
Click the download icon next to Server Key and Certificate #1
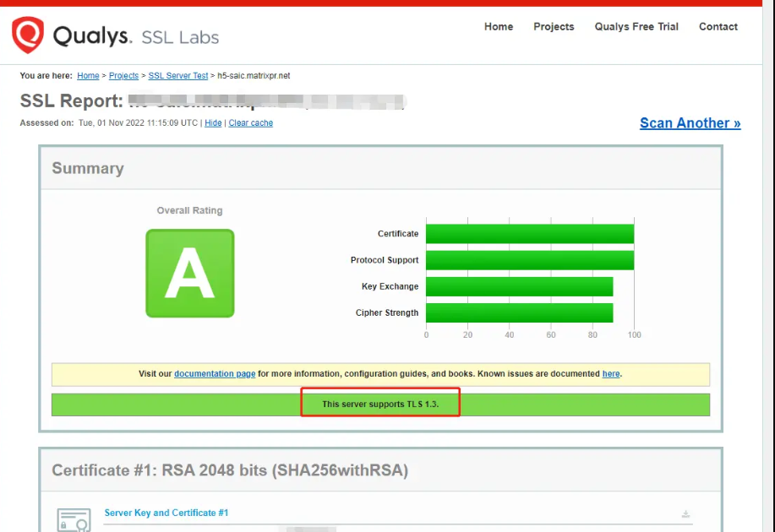click(x=685, y=513)
